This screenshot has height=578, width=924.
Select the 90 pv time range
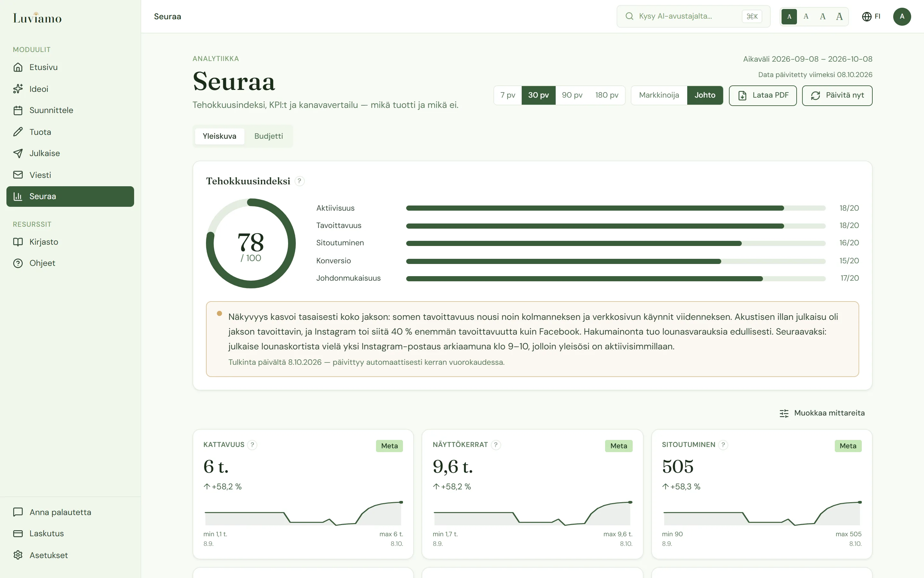click(572, 95)
